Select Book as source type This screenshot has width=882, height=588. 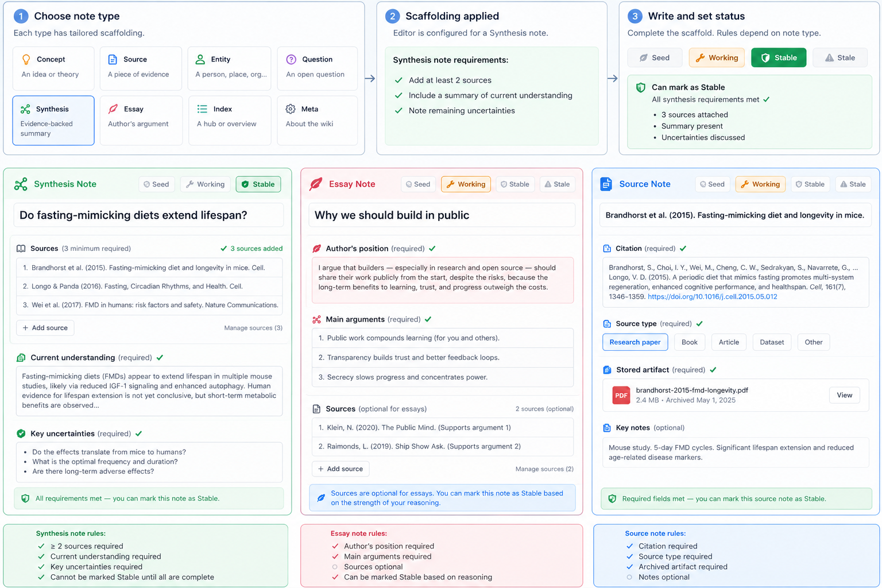point(690,342)
